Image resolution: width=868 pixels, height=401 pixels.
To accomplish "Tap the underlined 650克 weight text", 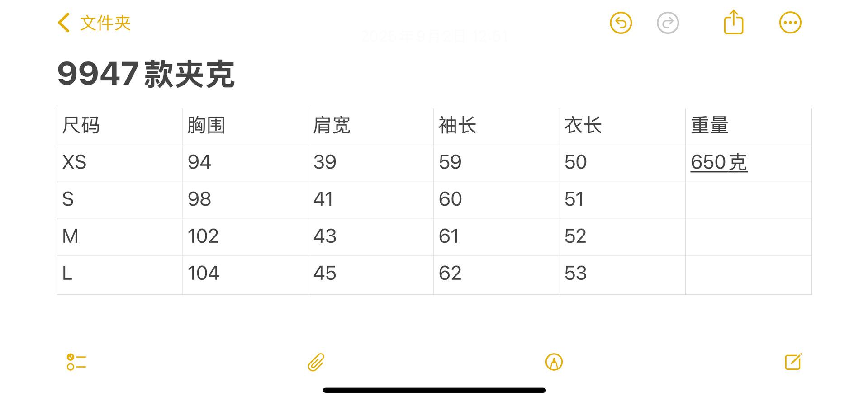I will (719, 163).
